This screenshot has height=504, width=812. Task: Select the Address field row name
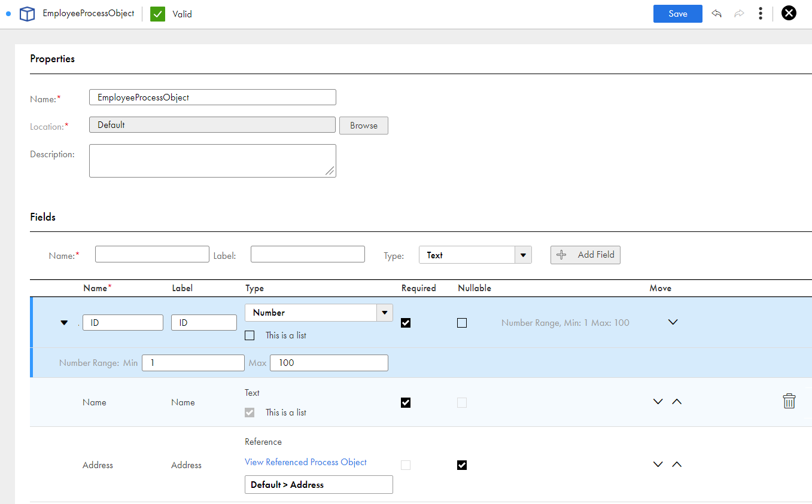pyautogui.click(x=98, y=465)
